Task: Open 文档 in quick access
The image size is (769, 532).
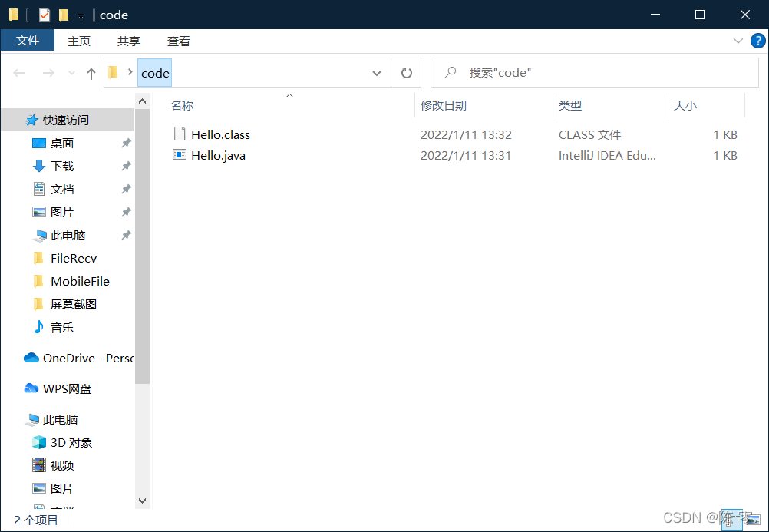Action: (62, 190)
